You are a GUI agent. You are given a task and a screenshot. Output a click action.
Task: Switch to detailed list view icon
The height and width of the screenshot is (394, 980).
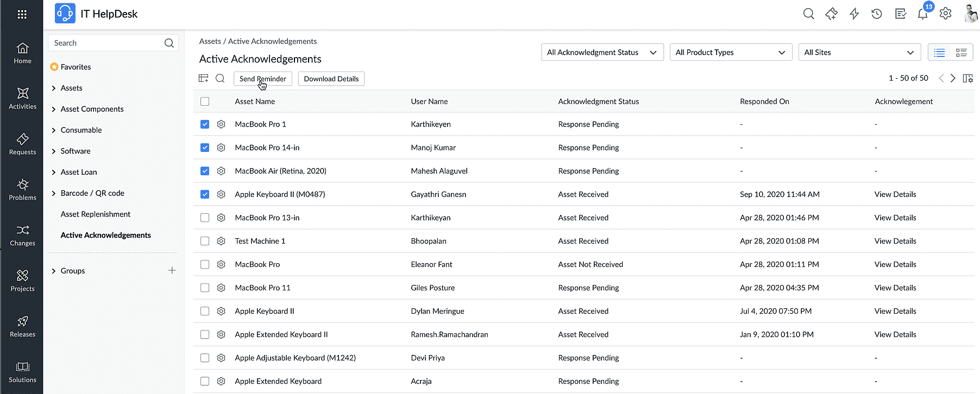[x=961, y=53]
